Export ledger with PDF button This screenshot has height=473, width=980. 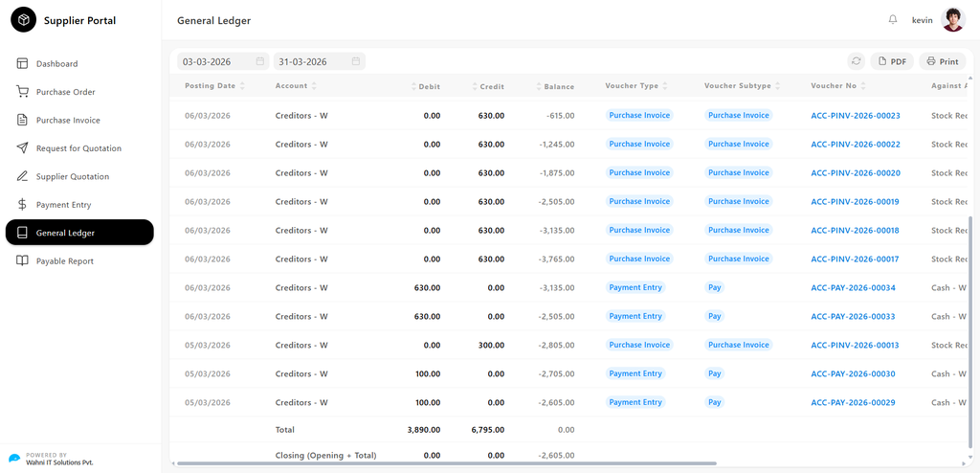coord(892,61)
